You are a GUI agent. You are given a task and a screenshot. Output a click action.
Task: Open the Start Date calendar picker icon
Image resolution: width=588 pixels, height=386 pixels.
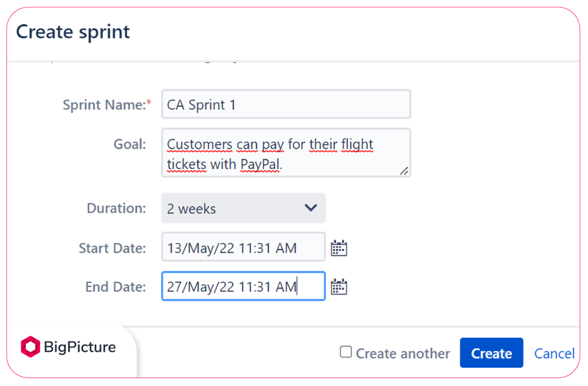click(x=339, y=248)
